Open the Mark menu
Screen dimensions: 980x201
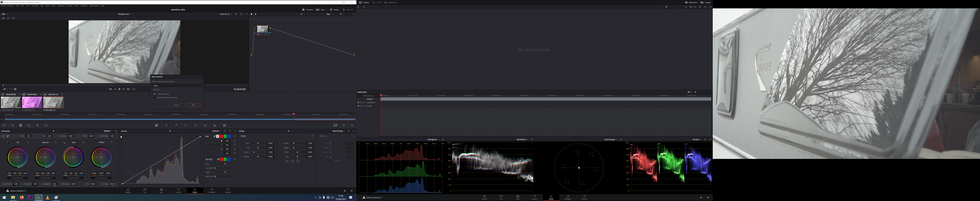(x=48, y=6)
